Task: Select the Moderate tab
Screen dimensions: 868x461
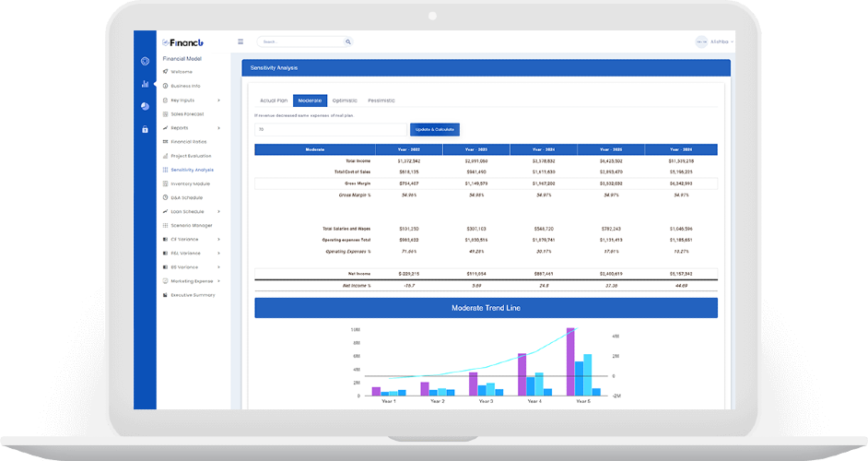Action: click(x=310, y=100)
